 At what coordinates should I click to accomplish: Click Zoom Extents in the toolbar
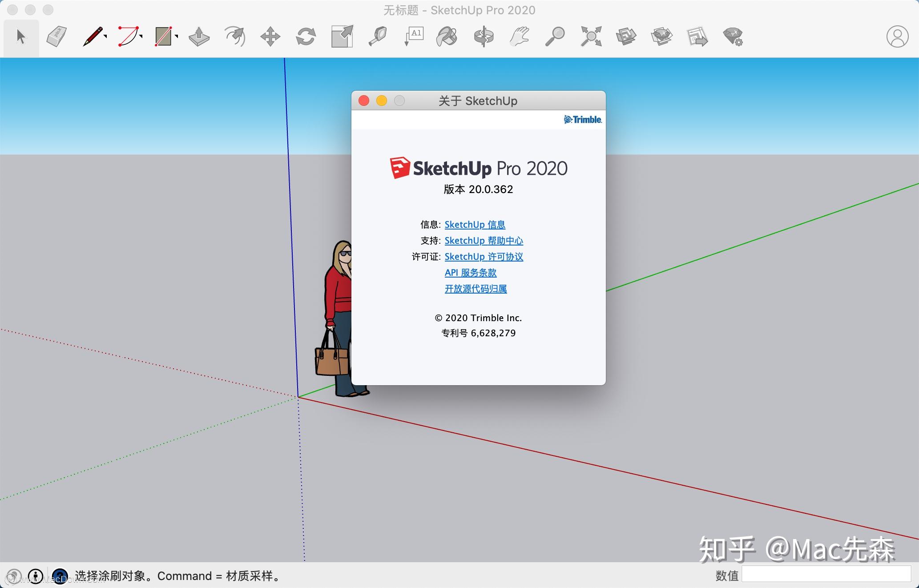tap(591, 36)
